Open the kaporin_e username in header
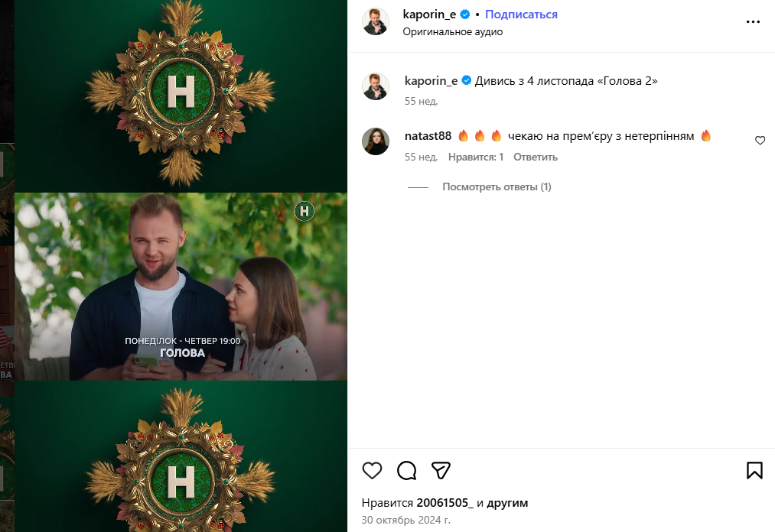The width and height of the screenshot is (775, 532). point(430,15)
